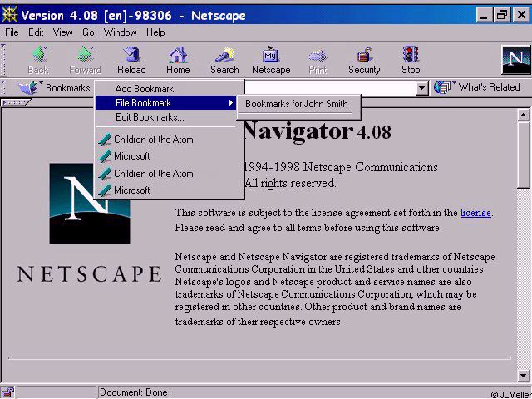Click the What's Related icon

coord(443,87)
